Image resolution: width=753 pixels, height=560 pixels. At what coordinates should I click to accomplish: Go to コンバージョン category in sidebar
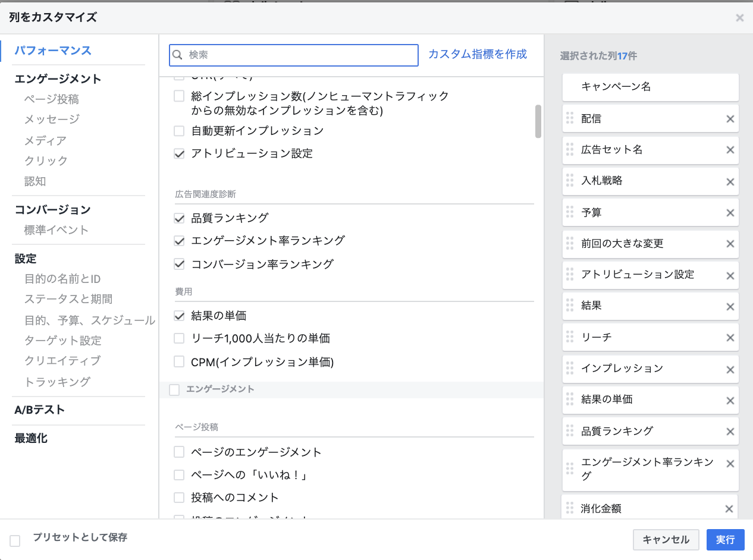click(52, 209)
